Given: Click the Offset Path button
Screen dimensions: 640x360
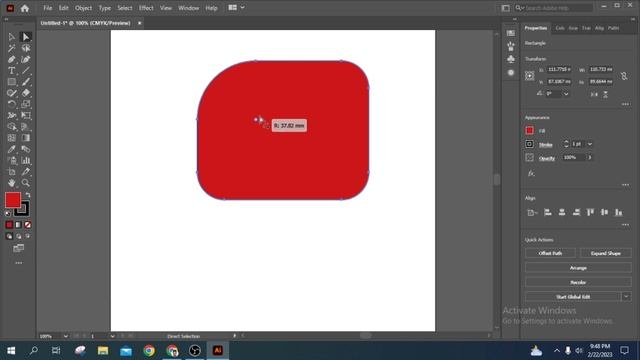Looking at the screenshot, I should [550, 253].
